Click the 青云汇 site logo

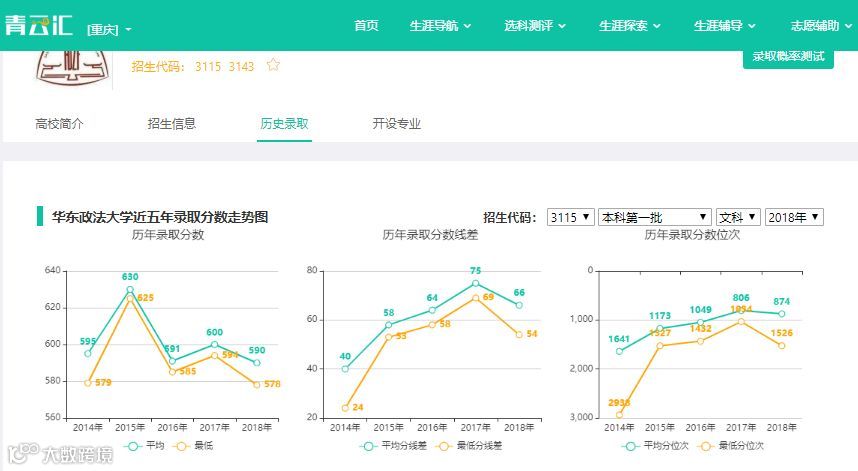coord(38,25)
